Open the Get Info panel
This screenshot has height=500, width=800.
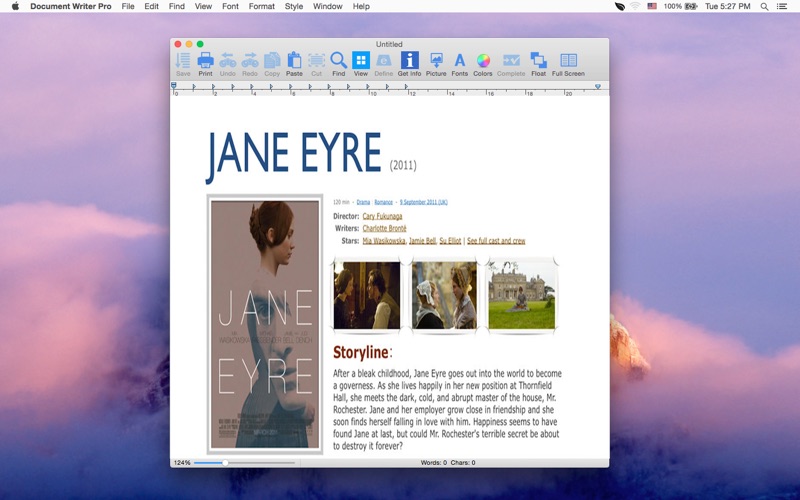(409, 64)
